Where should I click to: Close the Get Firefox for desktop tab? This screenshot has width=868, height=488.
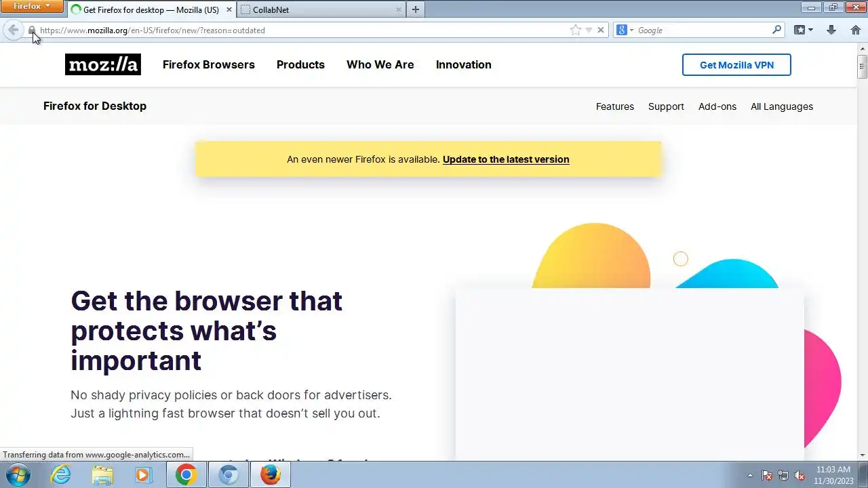click(x=229, y=9)
